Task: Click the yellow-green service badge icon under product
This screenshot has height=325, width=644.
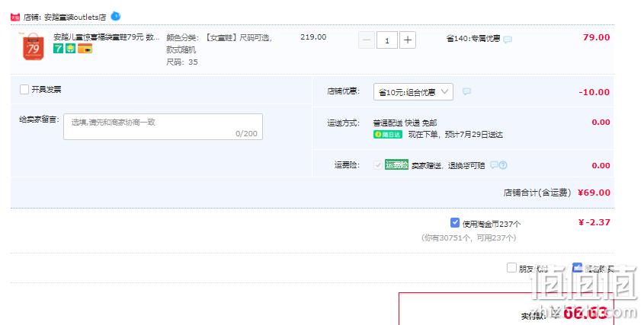Action: [71, 49]
